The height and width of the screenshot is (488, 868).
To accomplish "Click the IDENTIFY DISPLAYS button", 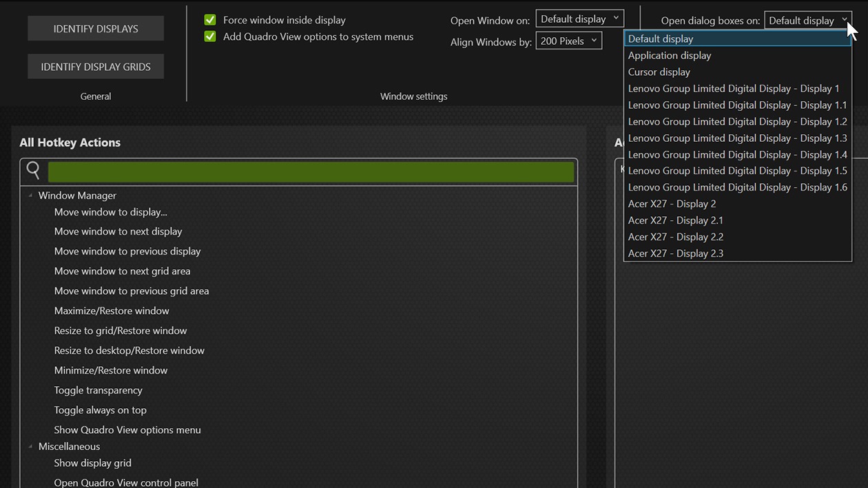I will (x=95, y=28).
